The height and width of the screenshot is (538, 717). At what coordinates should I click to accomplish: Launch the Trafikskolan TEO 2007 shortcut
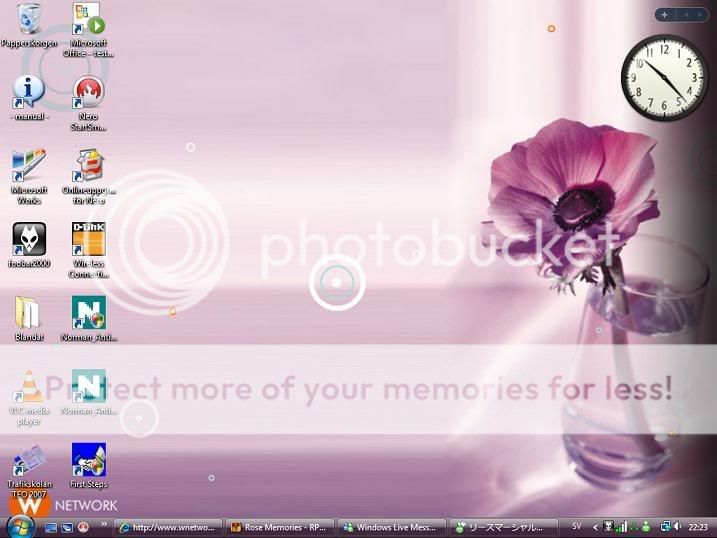(x=29, y=461)
